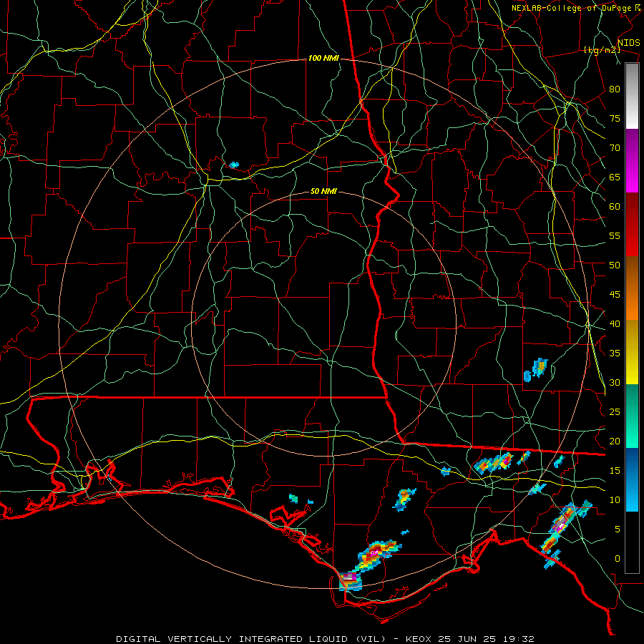Click the white-core storm cell at the coastline on the ring
The height and width of the screenshot is (644, 644).
click(350, 580)
